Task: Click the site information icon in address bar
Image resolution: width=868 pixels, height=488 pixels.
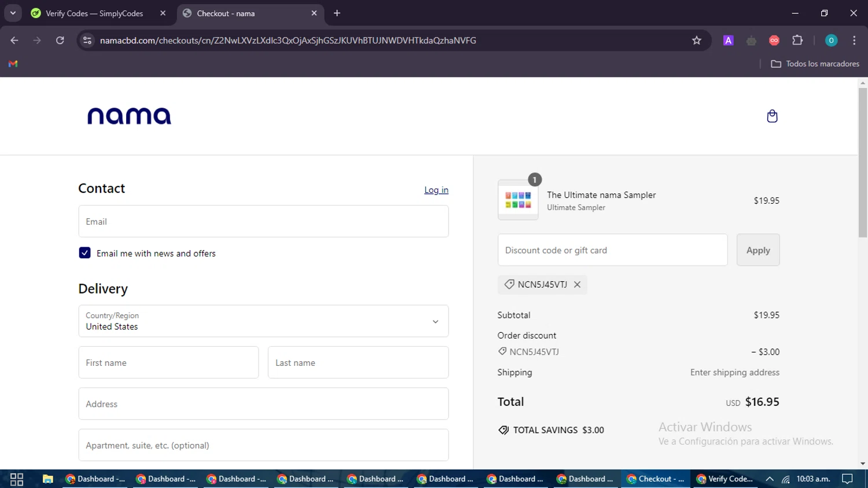Action: point(87,41)
